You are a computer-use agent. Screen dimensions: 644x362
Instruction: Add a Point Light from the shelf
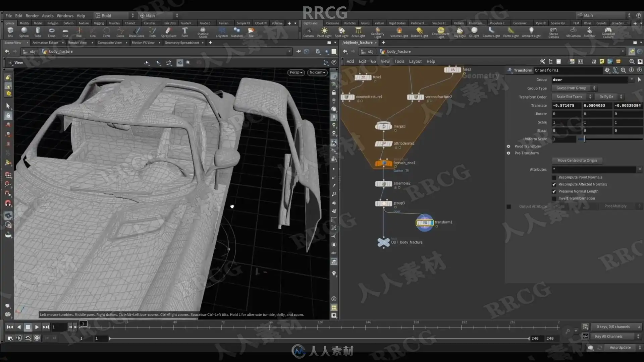[x=324, y=31]
